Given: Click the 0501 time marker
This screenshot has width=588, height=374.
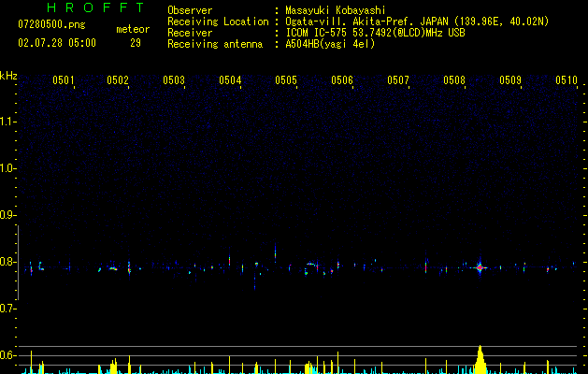Looking at the screenshot, I should click(63, 80).
